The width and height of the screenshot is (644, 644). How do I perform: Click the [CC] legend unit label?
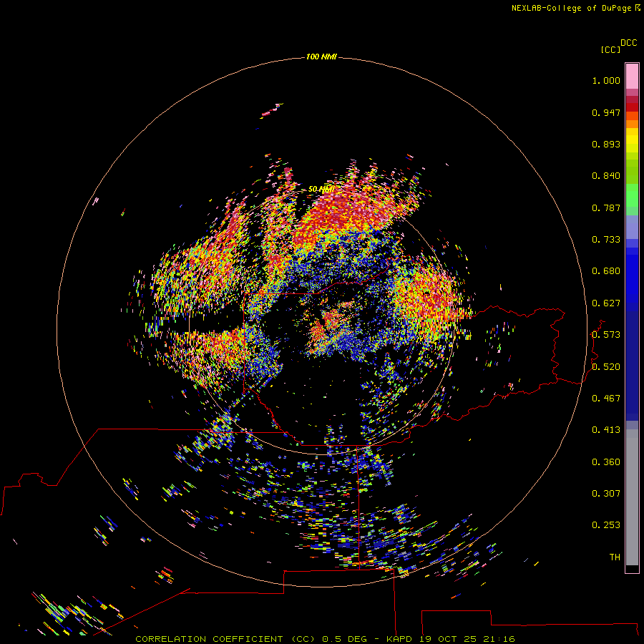[x=610, y=49]
